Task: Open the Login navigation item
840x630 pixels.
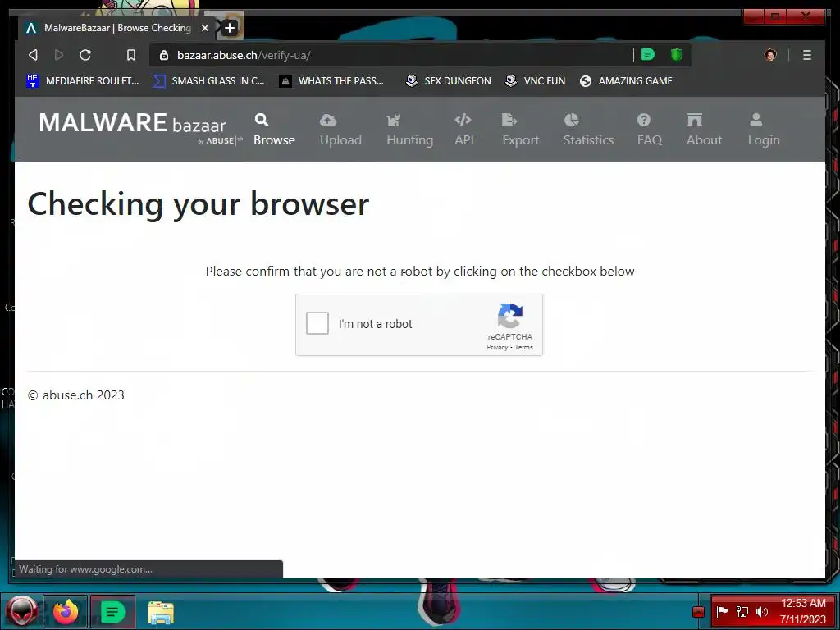Action: tap(764, 130)
